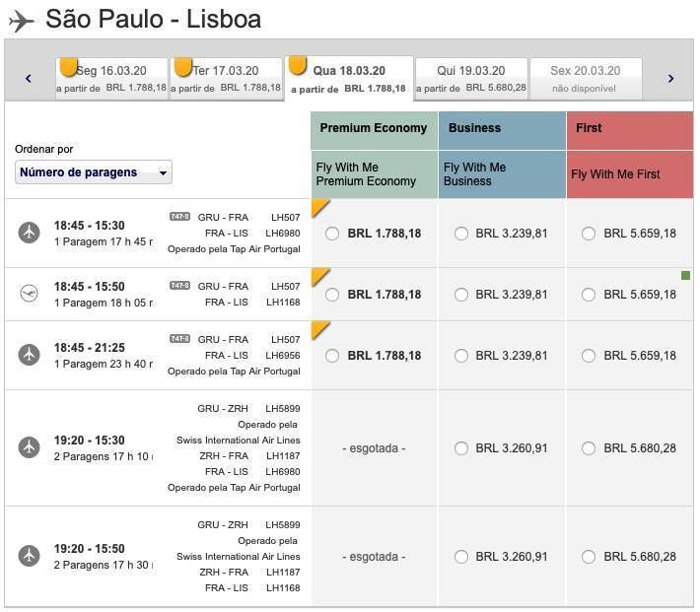This screenshot has width=700, height=612.
Task: Click the plane icon for the 18:45 - 15:30 flight
Action: [29, 233]
